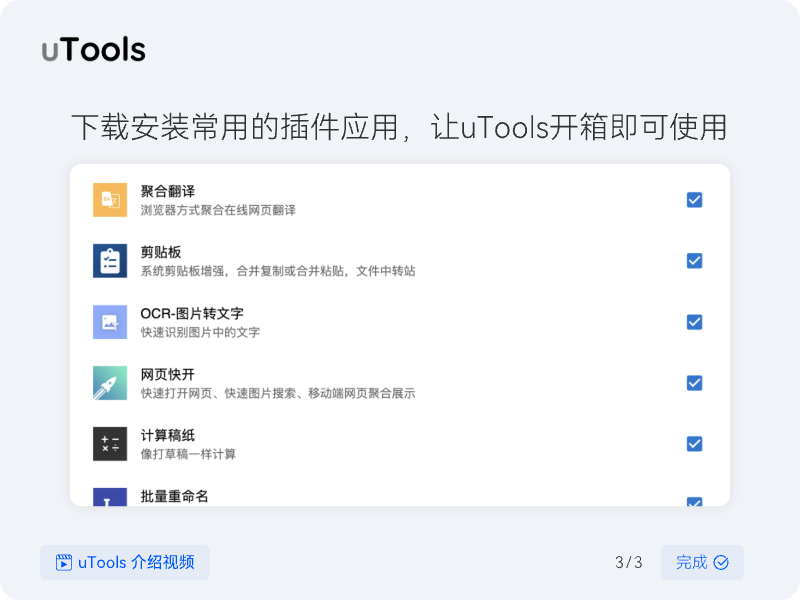Uncheck the 剪贴板 checkbox
This screenshot has width=800, height=600.
[694, 261]
